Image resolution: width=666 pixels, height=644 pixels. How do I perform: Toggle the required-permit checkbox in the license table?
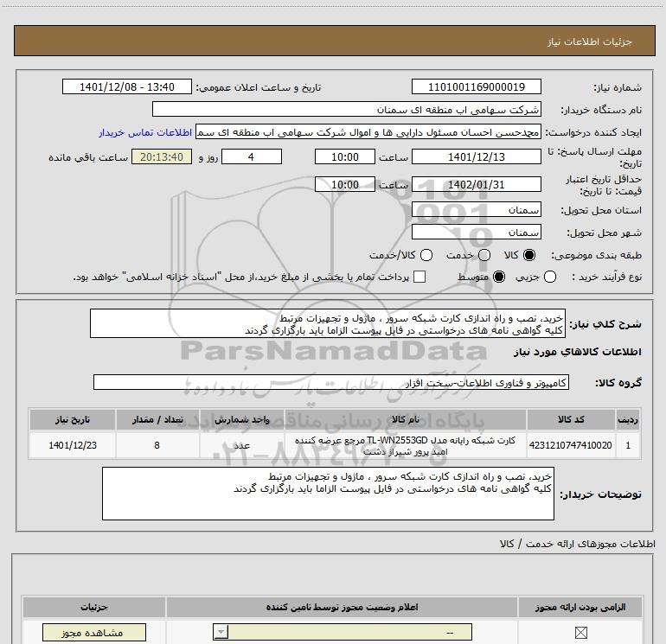tap(580, 633)
